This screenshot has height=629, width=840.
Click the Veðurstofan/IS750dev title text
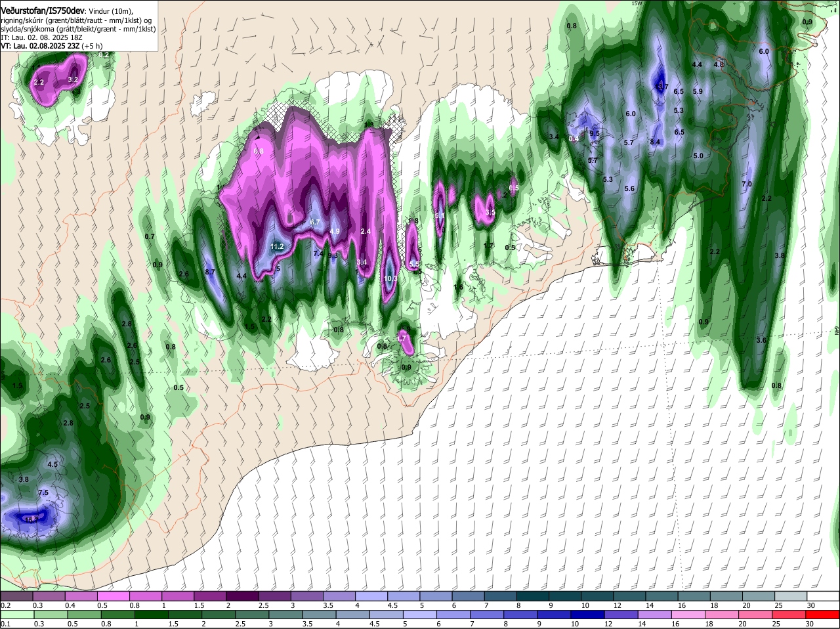coord(43,11)
